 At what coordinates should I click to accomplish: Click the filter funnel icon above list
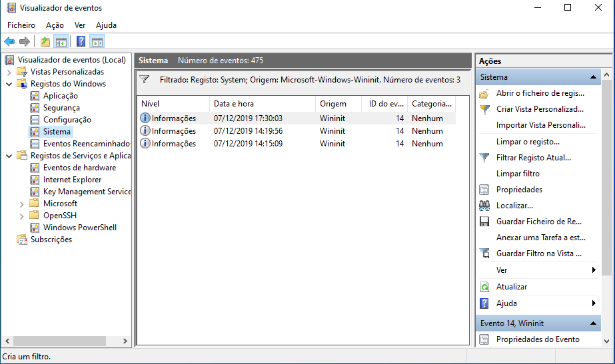(145, 79)
